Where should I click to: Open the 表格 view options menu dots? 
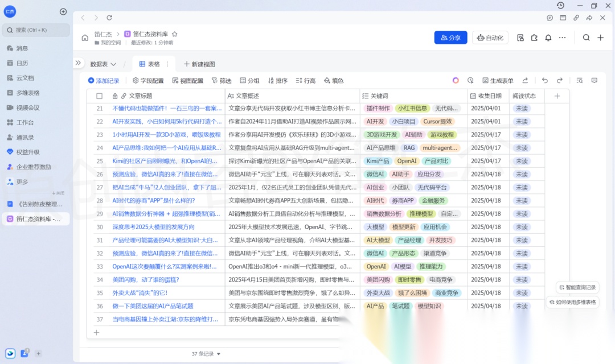click(x=167, y=64)
